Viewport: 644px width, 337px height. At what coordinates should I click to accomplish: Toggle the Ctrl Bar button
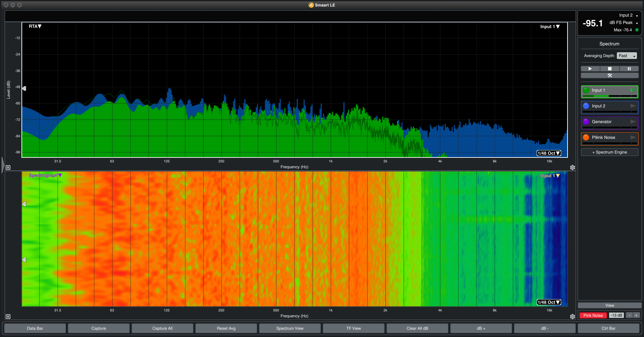pyautogui.click(x=608, y=328)
